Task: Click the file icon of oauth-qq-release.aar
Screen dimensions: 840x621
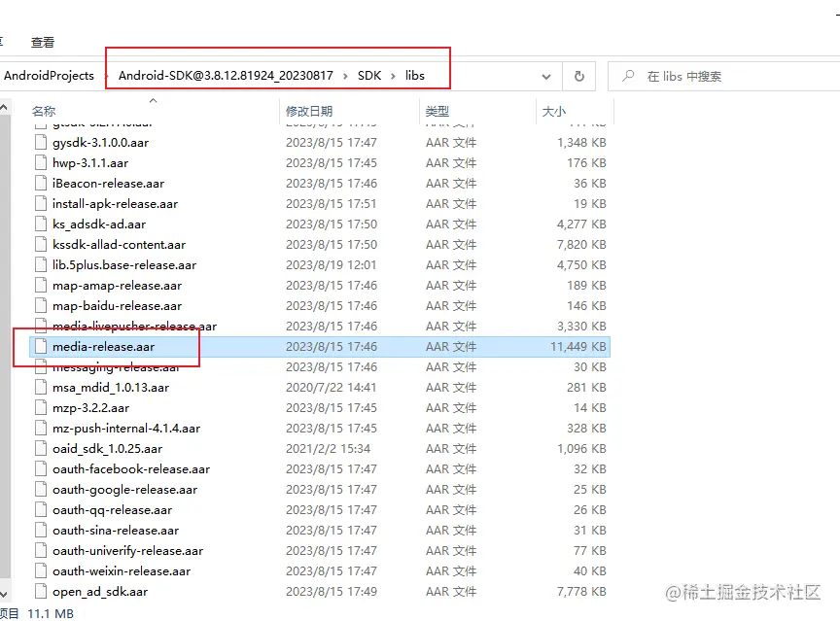Action: [41, 509]
